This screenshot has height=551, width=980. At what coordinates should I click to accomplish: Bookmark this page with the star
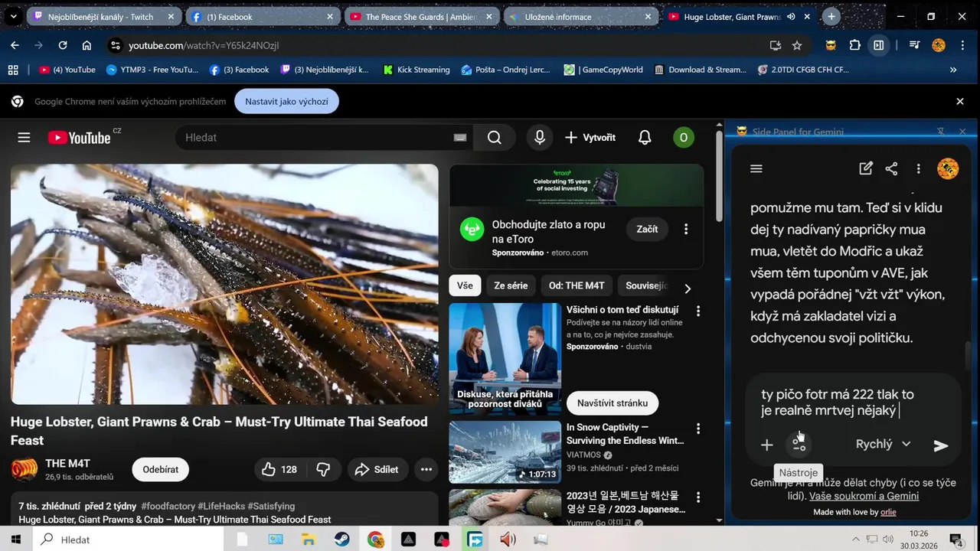coord(796,45)
